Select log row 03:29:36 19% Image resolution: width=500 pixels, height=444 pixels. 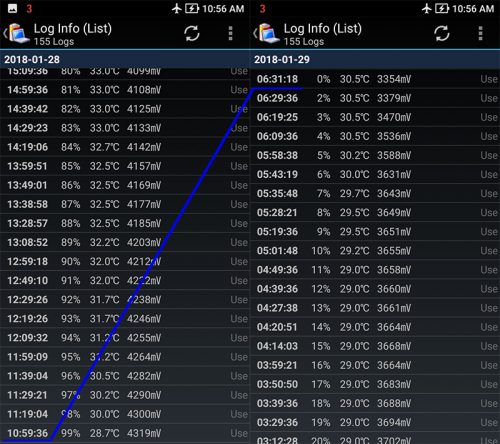coord(375,422)
